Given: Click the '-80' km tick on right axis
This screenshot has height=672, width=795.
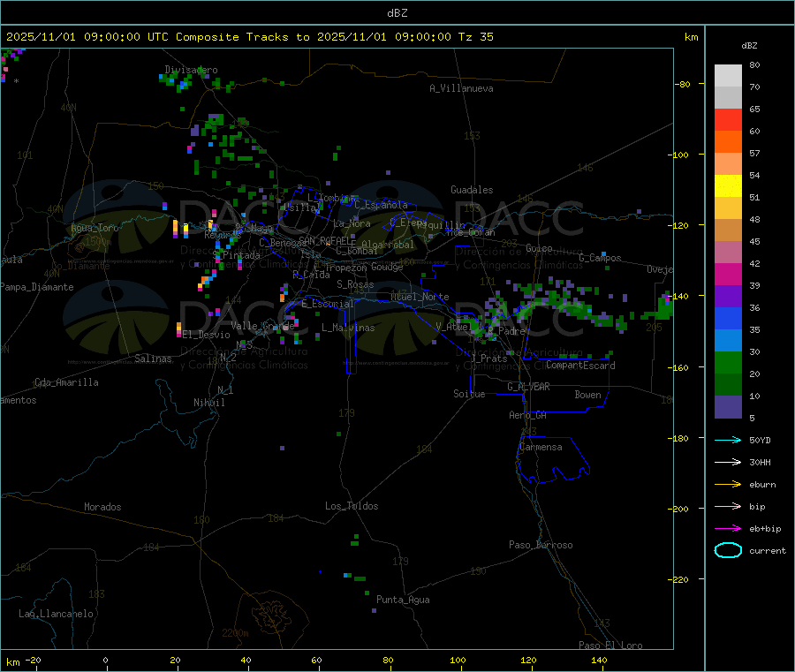Looking at the screenshot, I should (x=683, y=84).
